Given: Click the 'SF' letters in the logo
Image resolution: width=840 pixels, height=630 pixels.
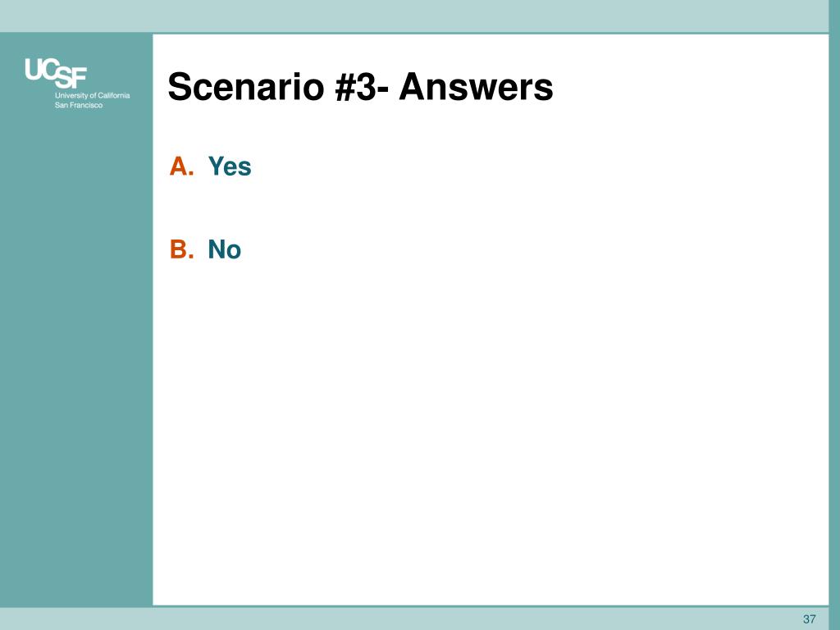Looking at the screenshot, I should 71,78.
